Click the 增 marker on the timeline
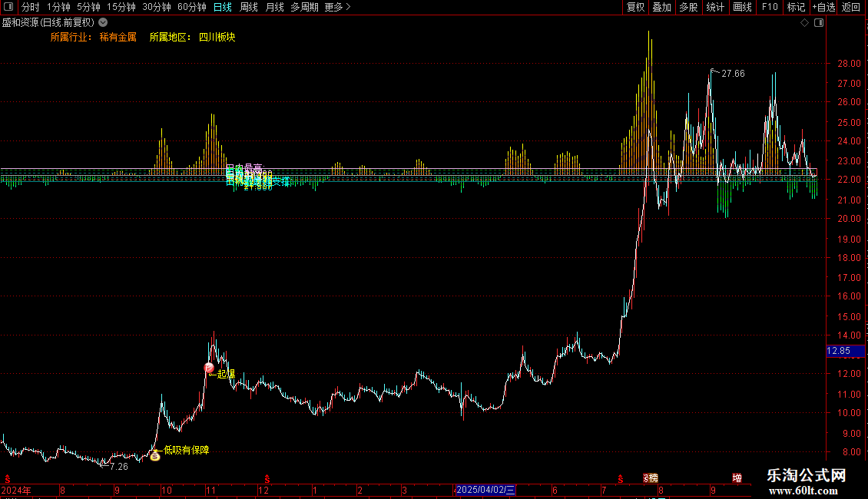The image size is (868, 499). (737, 478)
